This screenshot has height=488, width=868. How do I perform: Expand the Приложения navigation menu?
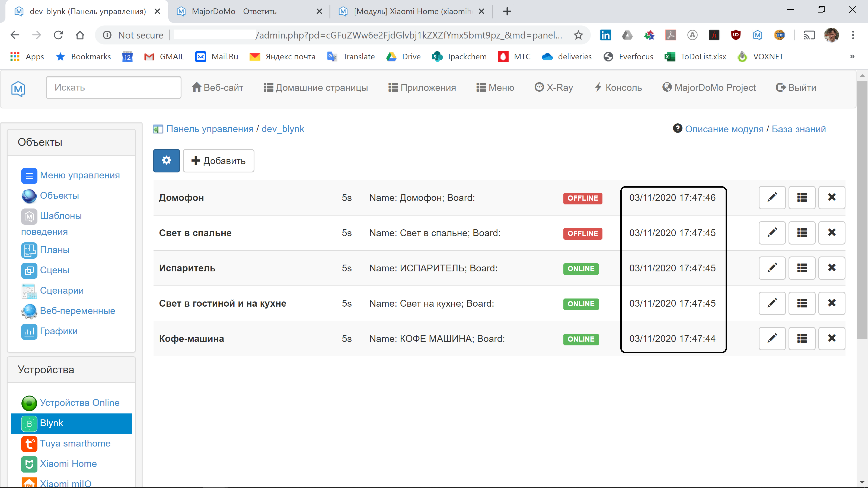pyautogui.click(x=422, y=88)
